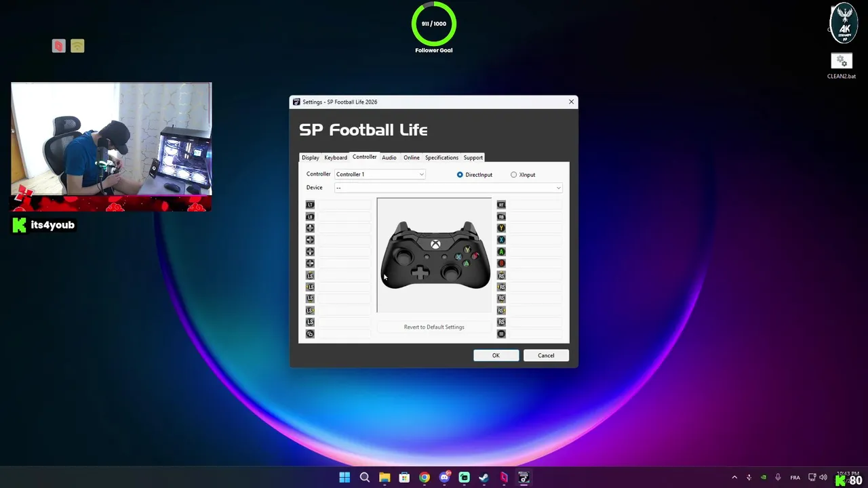Screen dimensions: 868x488
Task: Open File Explorer from taskbar
Action: (x=384, y=477)
